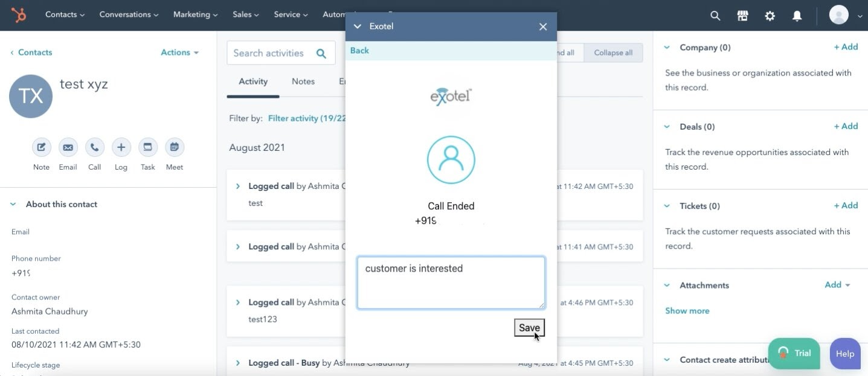Add a Deal association
The image size is (868, 376).
click(x=846, y=126)
